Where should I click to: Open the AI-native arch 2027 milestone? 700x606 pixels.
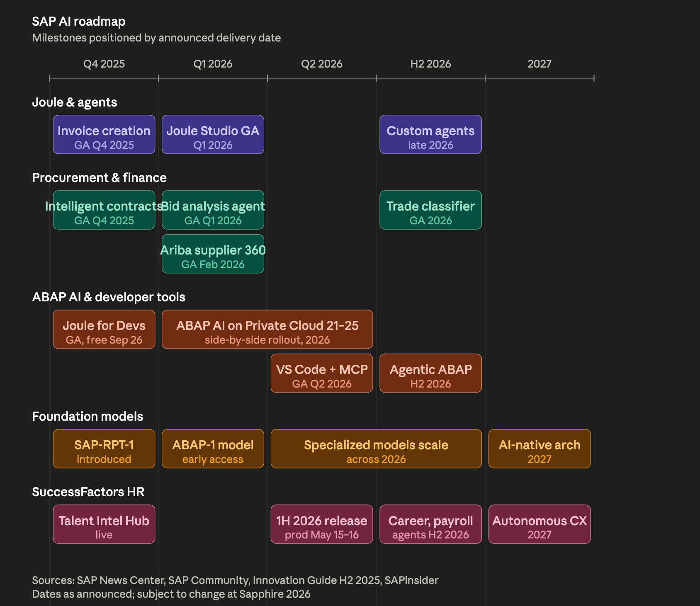point(539,448)
